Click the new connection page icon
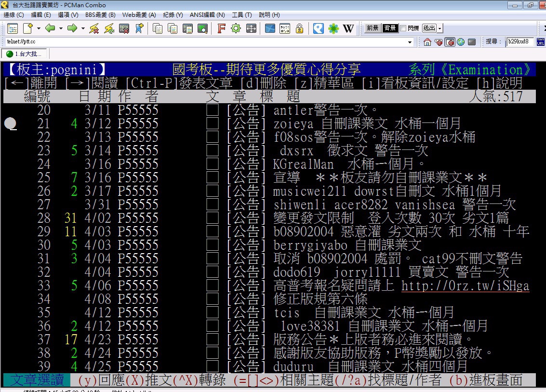The width and height of the screenshot is (546, 392). coord(28,28)
